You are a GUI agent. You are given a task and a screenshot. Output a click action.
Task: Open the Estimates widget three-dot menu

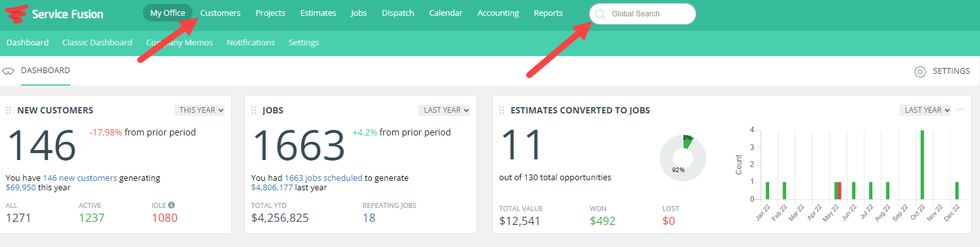point(961,110)
